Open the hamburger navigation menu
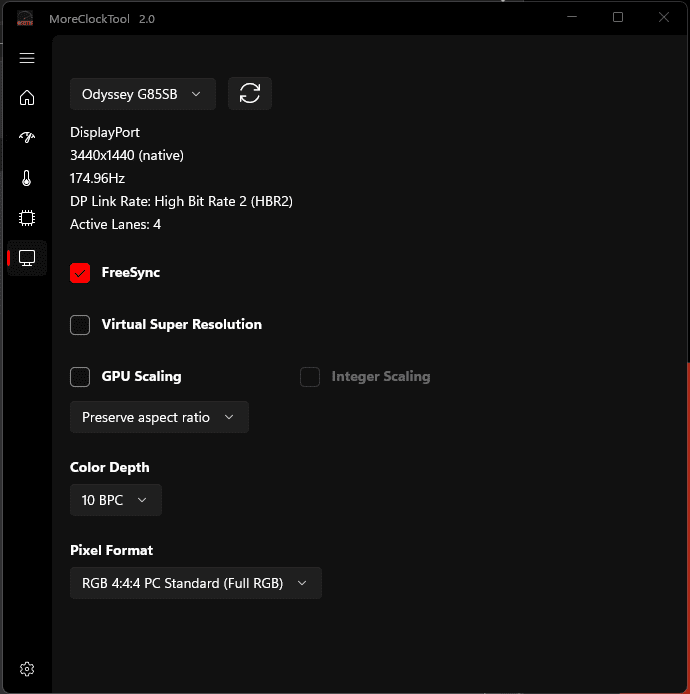 (x=27, y=58)
